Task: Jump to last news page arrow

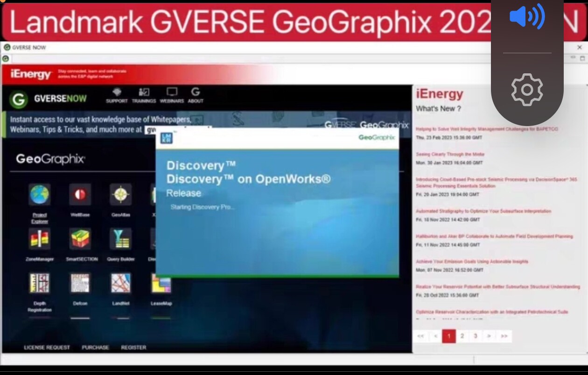Action: point(504,336)
